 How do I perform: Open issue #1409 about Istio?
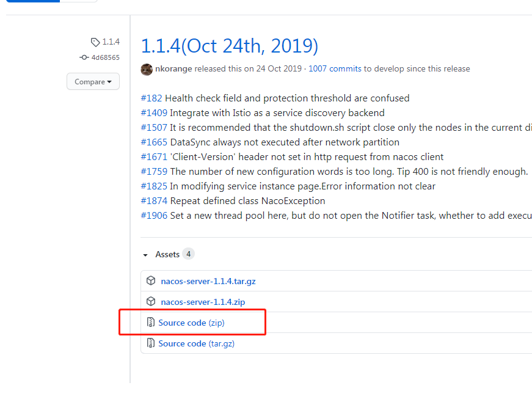pos(154,113)
